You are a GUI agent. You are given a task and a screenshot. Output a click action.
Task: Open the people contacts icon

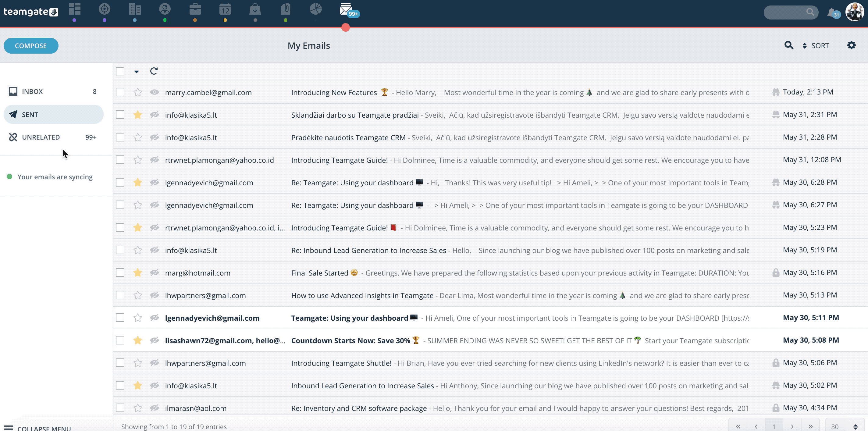click(165, 9)
